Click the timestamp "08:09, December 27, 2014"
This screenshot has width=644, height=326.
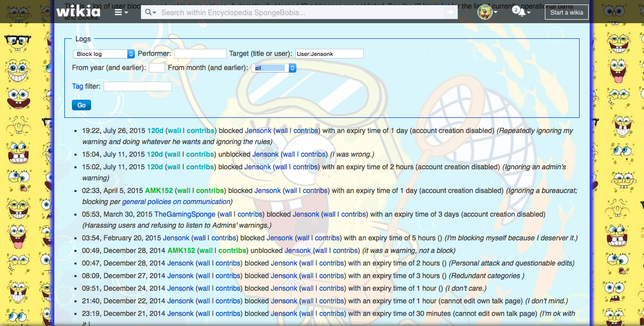click(124, 276)
